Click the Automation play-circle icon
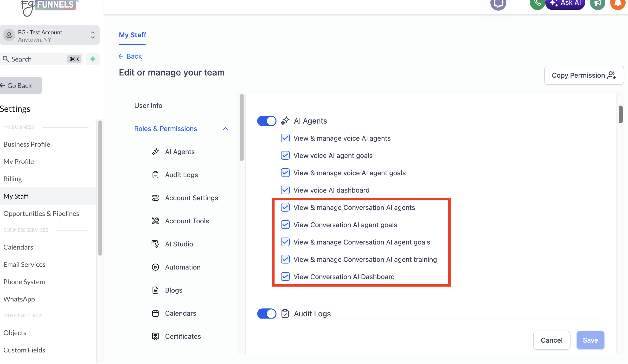The image size is (628, 364). [155, 267]
